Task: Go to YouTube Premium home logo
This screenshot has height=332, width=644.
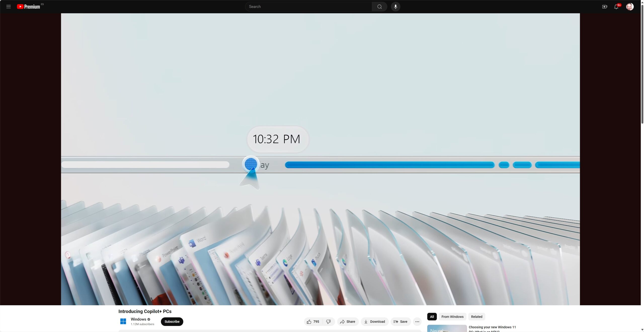Action: (28, 7)
